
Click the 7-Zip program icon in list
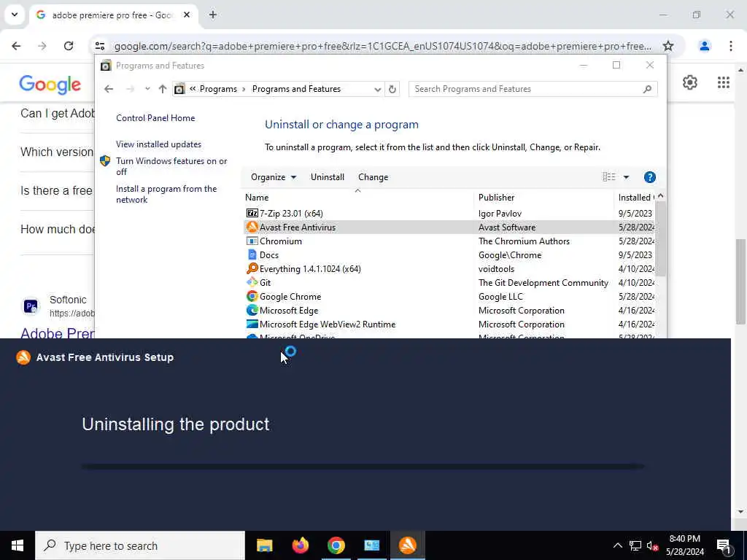[252, 214]
